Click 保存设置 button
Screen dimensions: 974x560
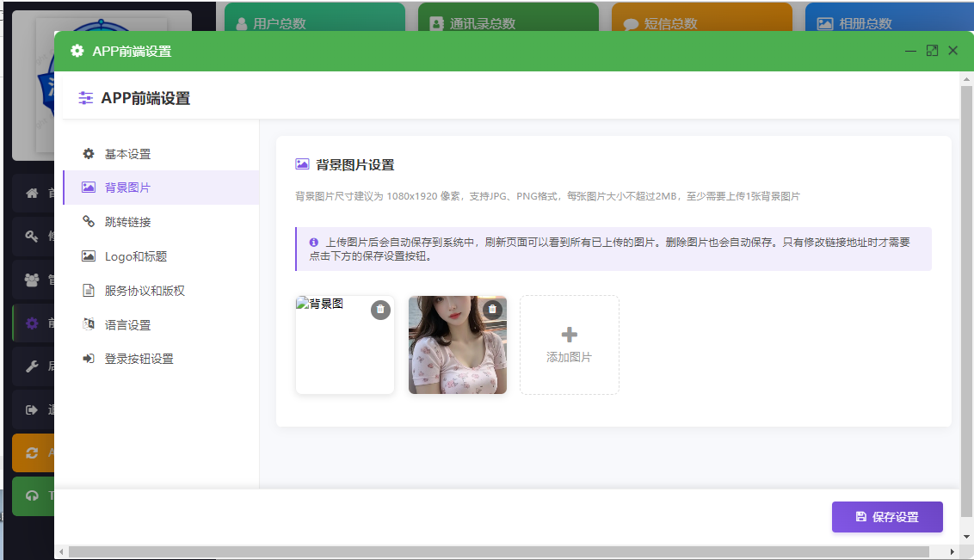[x=887, y=516]
